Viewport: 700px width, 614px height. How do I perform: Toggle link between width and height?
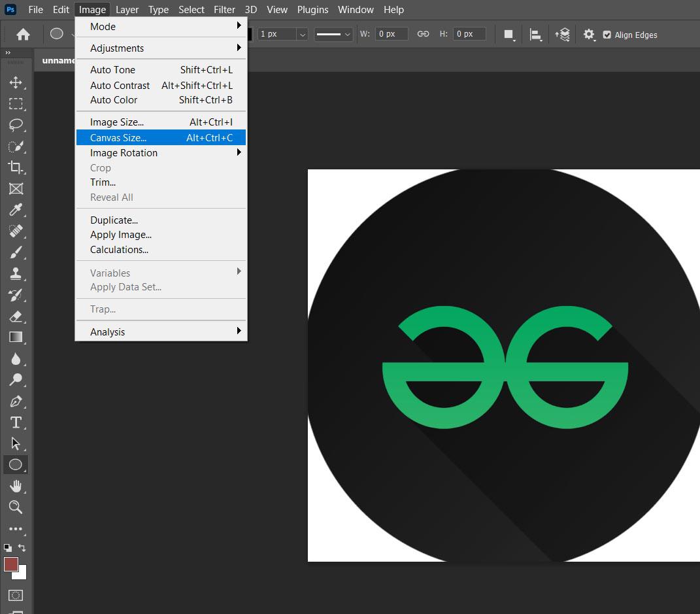(x=423, y=34)
